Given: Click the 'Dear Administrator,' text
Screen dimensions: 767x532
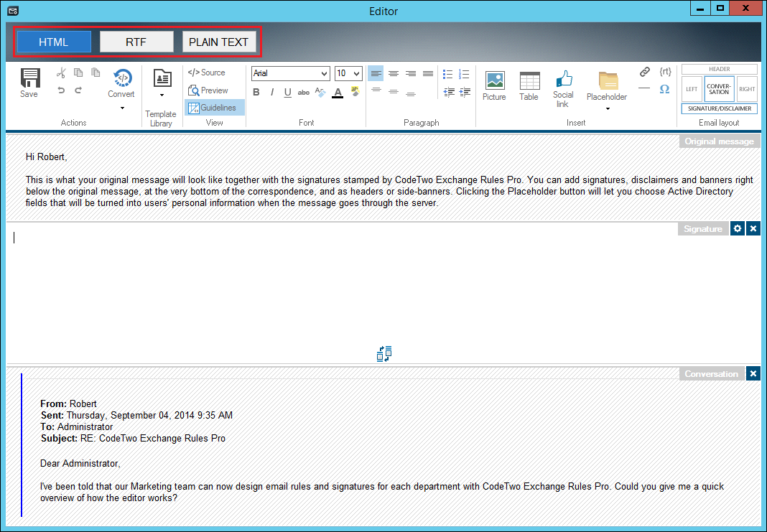Looking at the screenshot, I should pos(80,464).
